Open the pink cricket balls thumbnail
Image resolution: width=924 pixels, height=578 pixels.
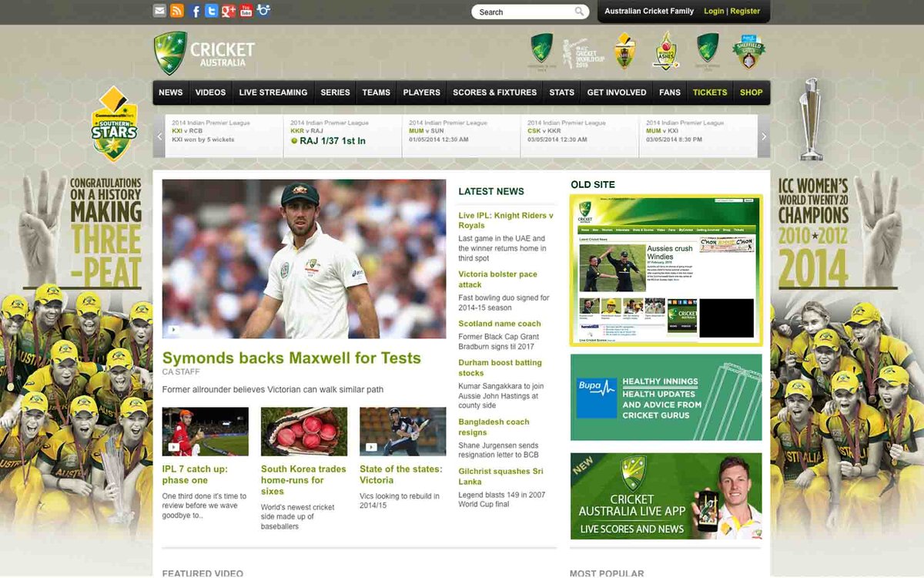[304, 432]
